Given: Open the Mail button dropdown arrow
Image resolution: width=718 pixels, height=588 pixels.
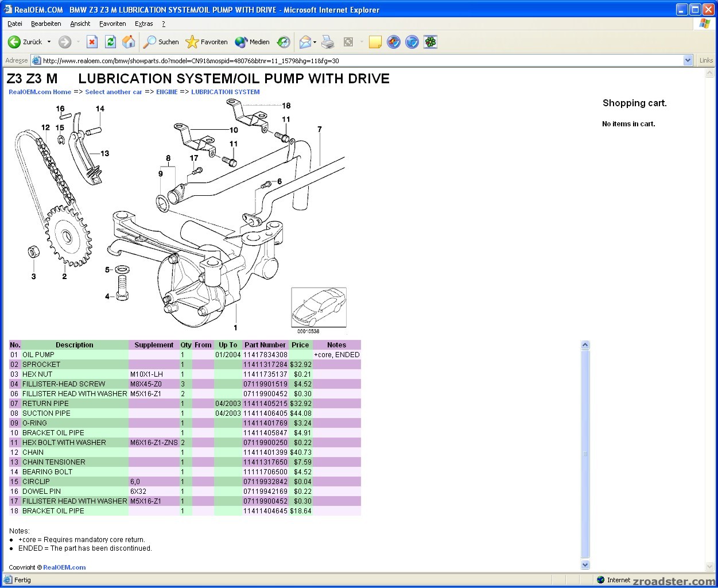Looking at the screenshot, I should 315,42.
